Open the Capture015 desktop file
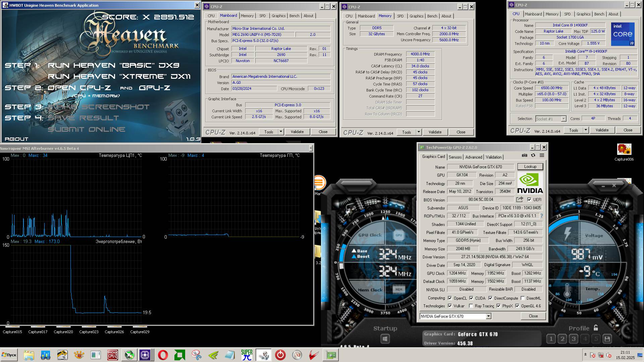The height and width of the screenshot is (362, 644). click(x=12, y=330)
